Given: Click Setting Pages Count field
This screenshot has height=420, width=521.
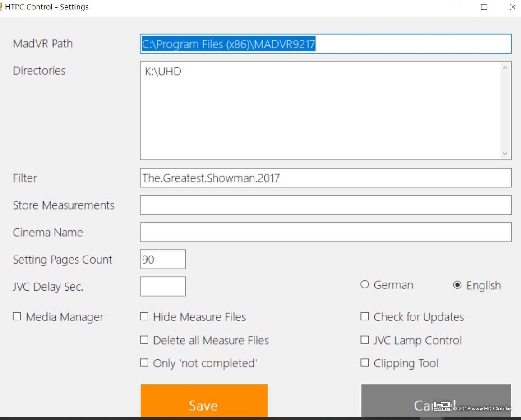Looking at the screenshot, I should tap(163, 259).
